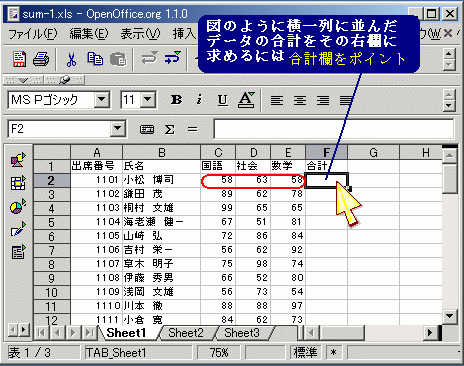The width and height of the screenshot is (464, 366).
Task: Switch to the Sheet2 tab
Action: [x=186, y=333]
